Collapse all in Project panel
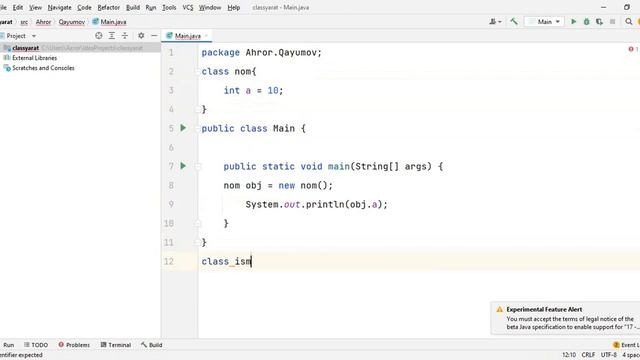Image resolution: width=640 pixels, height=360 pixels. click(x=125, y=36)
